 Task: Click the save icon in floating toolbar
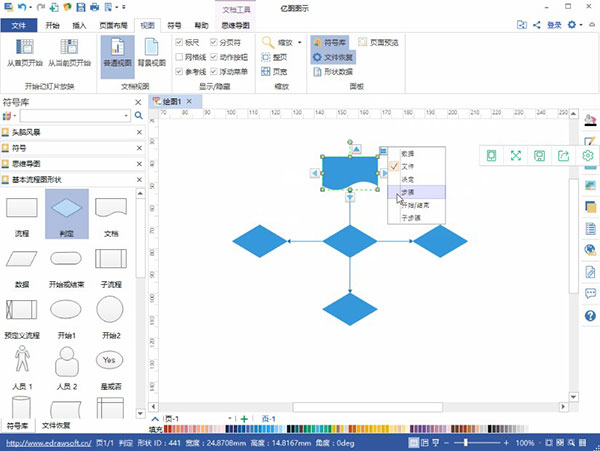coord(540,155)
